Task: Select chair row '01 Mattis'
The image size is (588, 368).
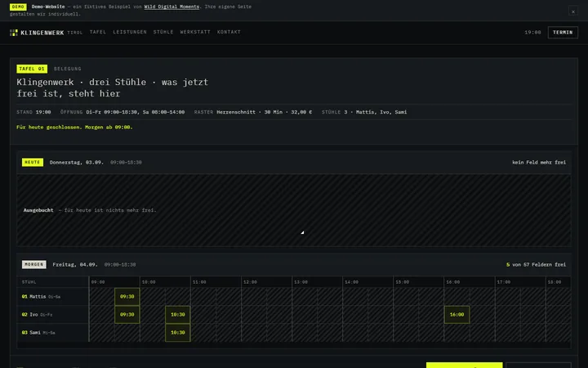Action: pyautogui.click(x=53, y=297)
